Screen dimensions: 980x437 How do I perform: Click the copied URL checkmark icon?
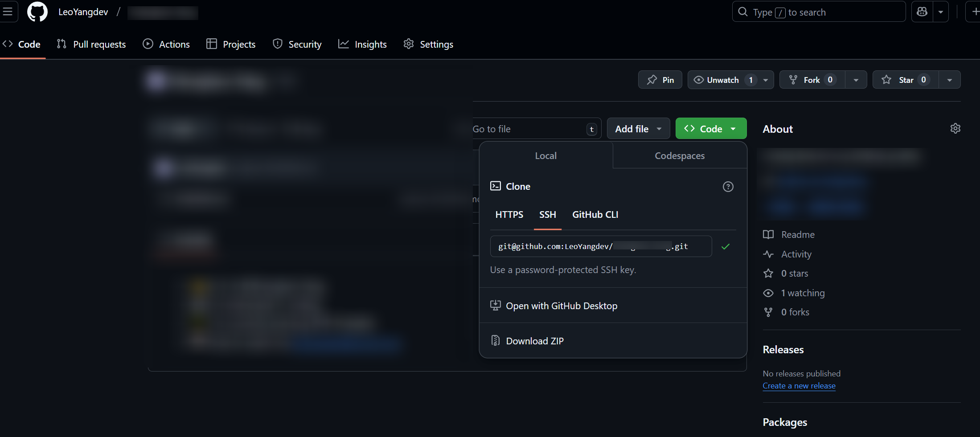[x=725, y=246]
